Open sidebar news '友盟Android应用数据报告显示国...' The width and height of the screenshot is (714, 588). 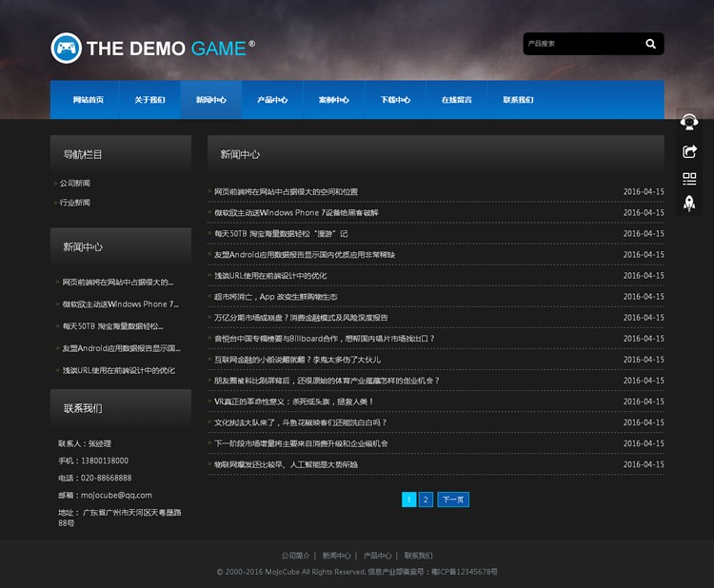click(x=121, y=348)
